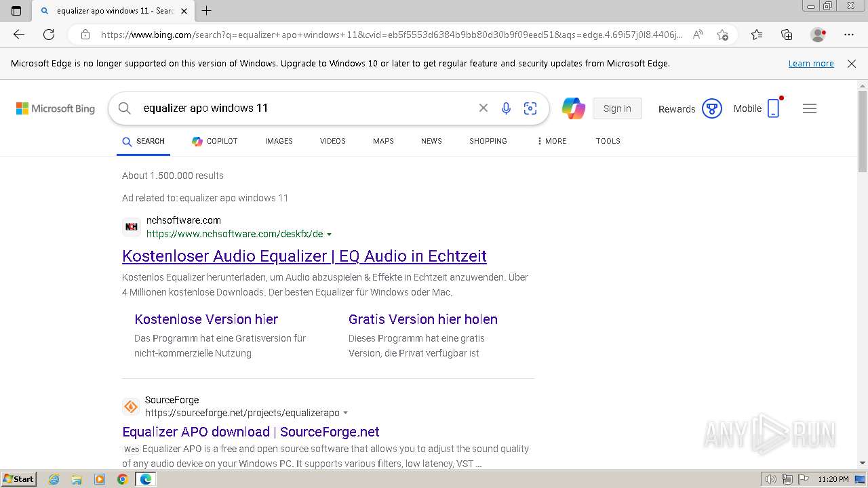
Task: Switch to the IMAGES tab
Action: point(279,141)
